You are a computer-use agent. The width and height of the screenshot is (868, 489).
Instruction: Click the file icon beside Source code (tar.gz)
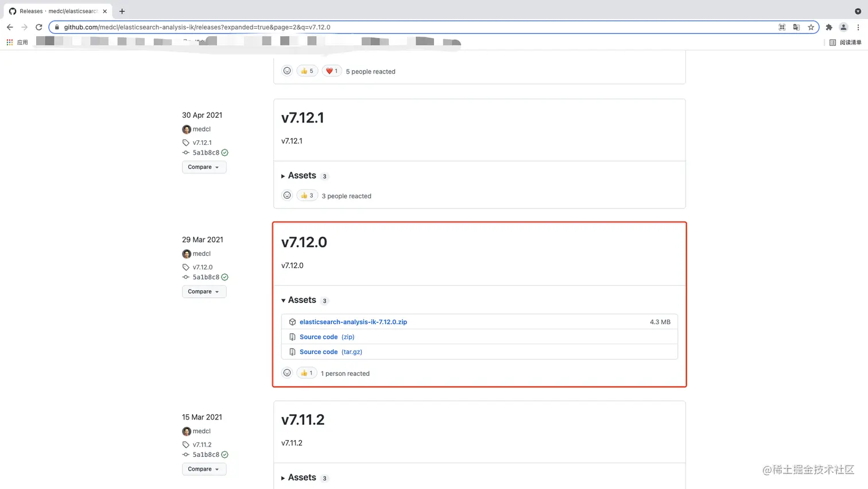pyautogui.click(x=292, y=352)
